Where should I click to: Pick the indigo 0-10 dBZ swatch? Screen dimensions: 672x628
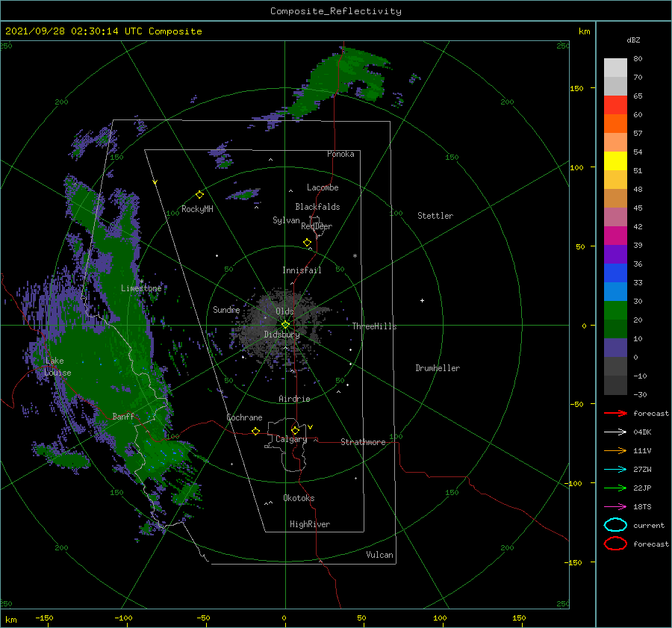[615, 348]
